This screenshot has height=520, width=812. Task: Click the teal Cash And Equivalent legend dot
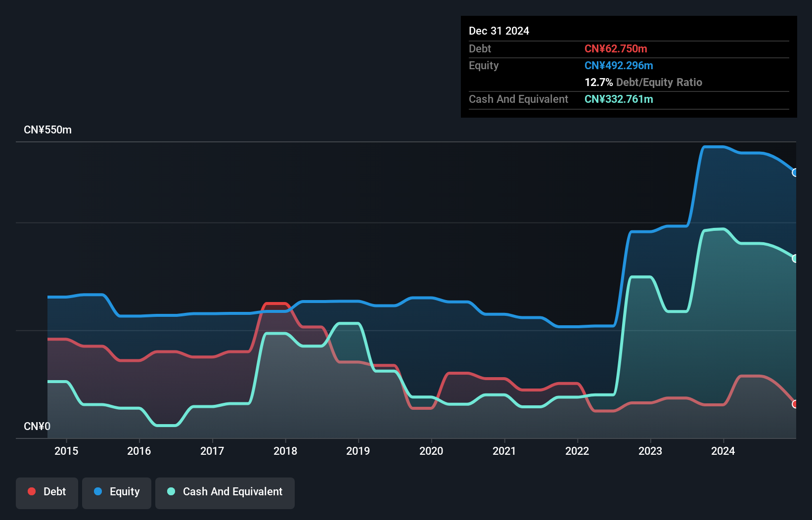click(171, 491)
